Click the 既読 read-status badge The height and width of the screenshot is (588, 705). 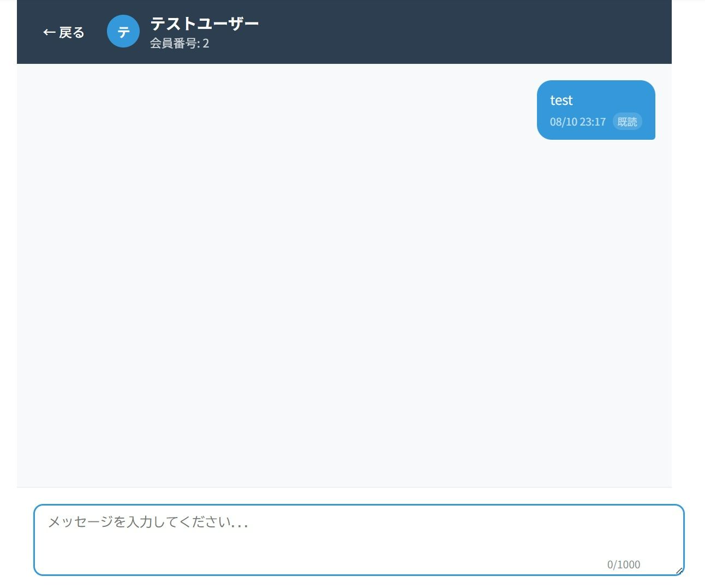pyautogui.click(x=628, y=122)
